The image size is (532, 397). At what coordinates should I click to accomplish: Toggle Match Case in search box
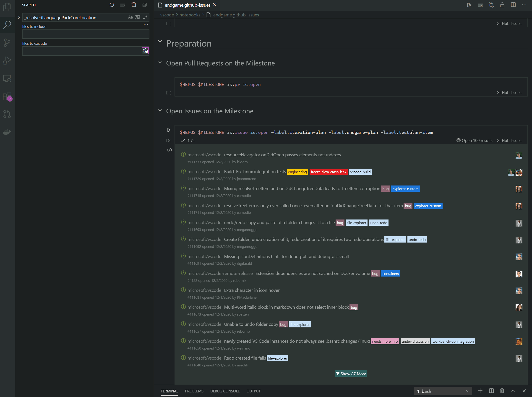[x=130, y=17]
